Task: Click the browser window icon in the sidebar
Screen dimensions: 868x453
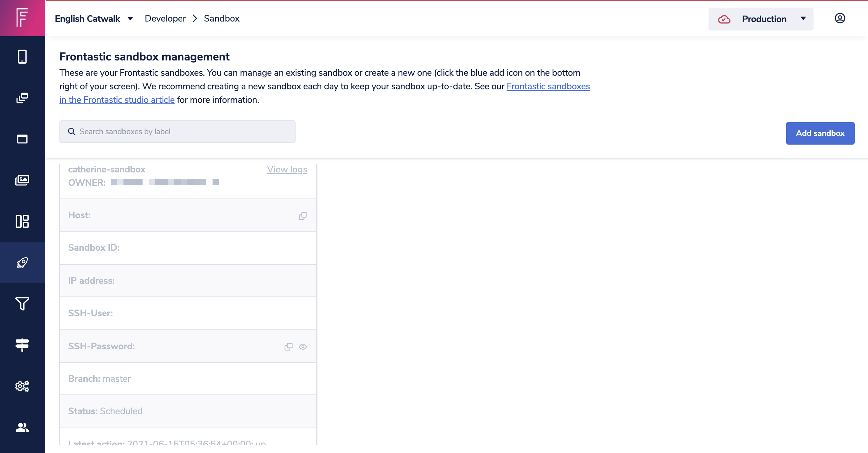Action: coord(22,139)
